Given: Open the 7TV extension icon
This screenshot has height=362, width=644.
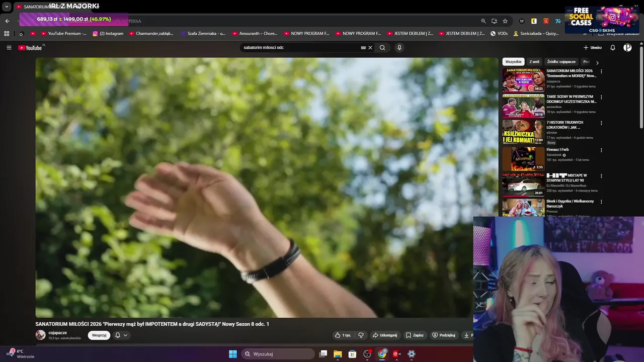Looking at the screenshot, I should click(x=558, y=21).
